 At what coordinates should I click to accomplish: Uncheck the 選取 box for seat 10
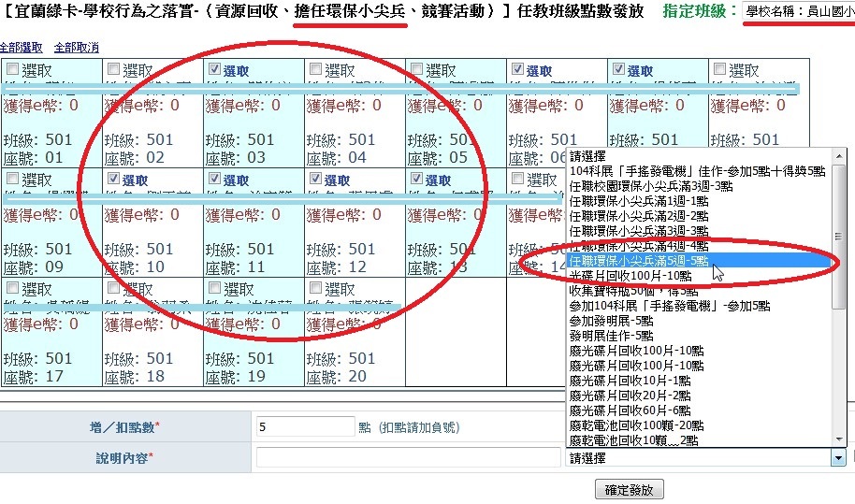point(113,180)
